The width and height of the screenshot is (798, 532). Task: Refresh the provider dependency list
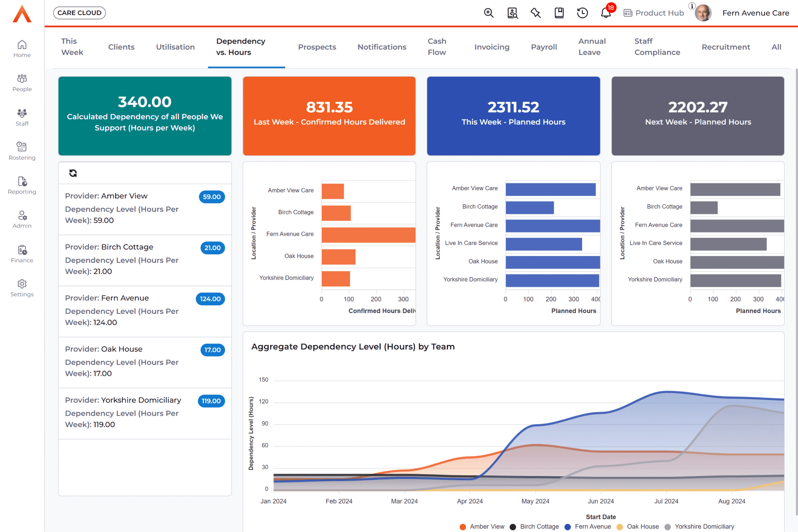tap(73, 173)
